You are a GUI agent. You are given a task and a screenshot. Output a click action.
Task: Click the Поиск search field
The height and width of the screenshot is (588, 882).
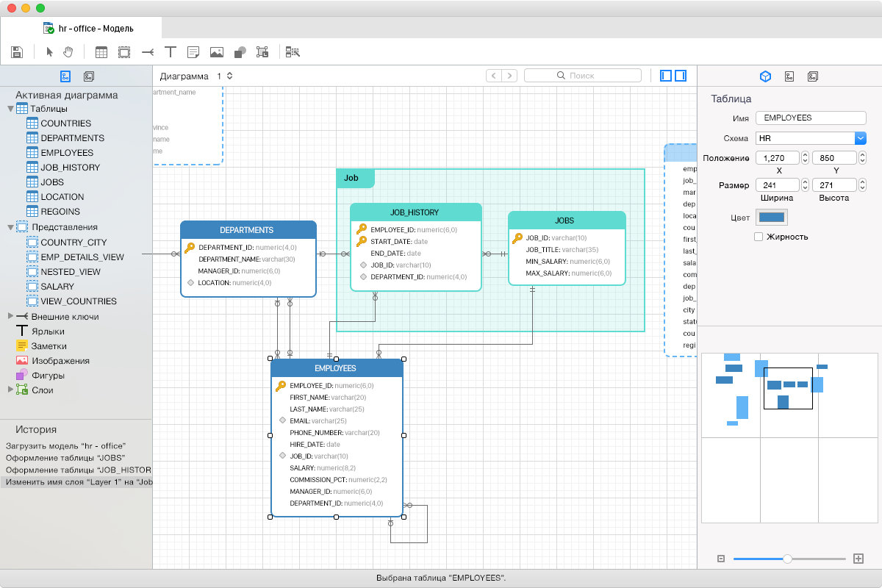point(582,76)
